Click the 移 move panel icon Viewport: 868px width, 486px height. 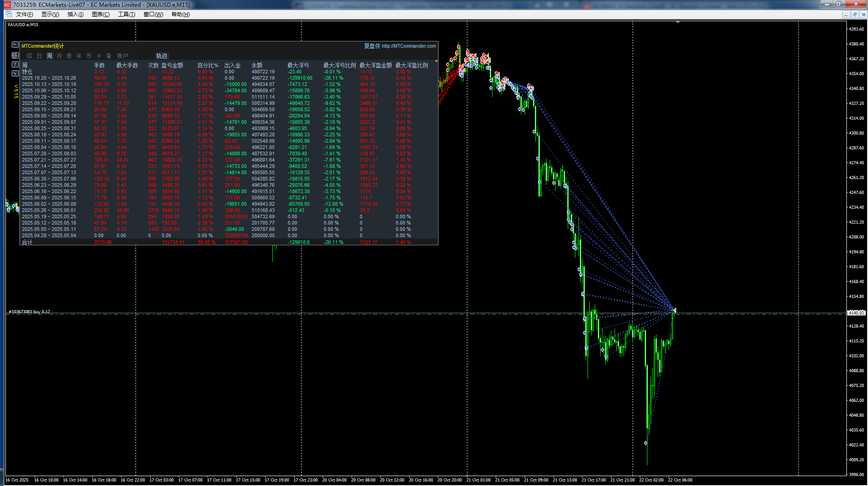15,55
